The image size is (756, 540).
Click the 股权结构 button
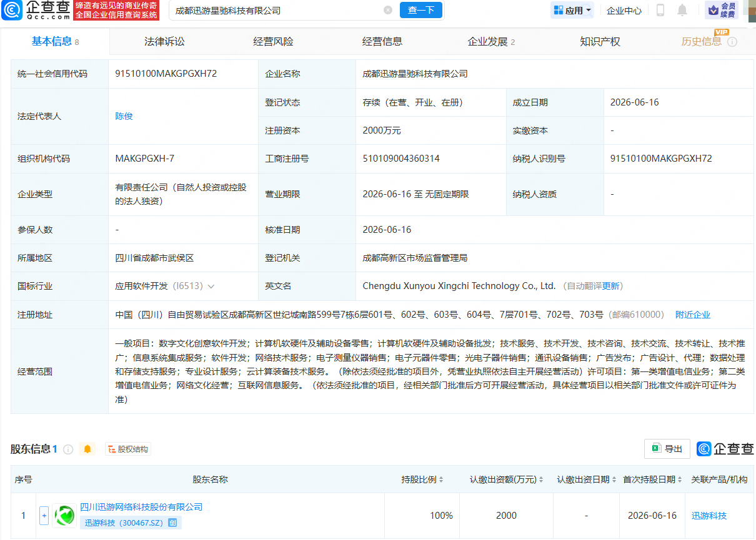(128, 449)
